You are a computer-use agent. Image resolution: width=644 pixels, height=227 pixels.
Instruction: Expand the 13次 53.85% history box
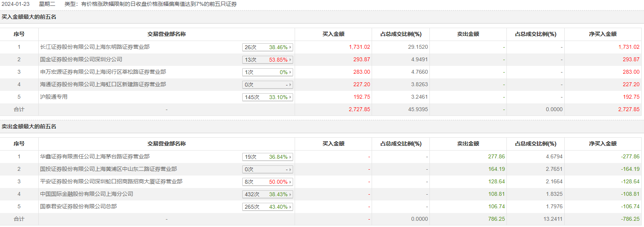(x=267, y=60)
